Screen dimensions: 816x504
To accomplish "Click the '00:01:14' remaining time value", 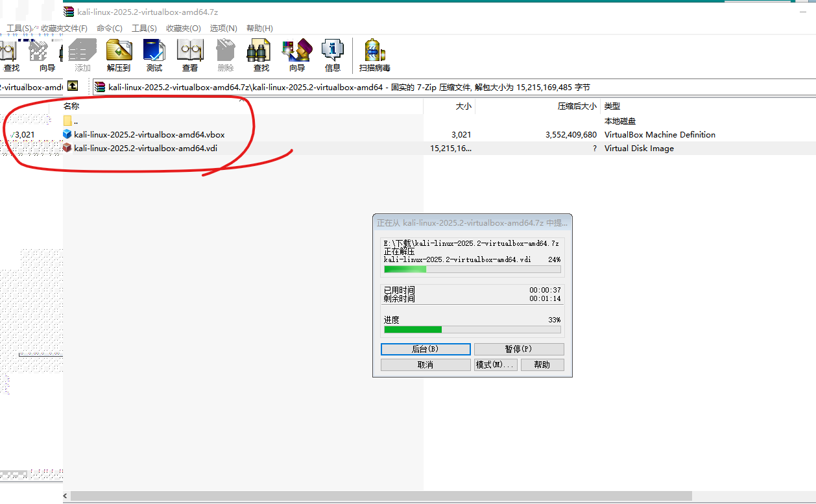I will 545,298.
